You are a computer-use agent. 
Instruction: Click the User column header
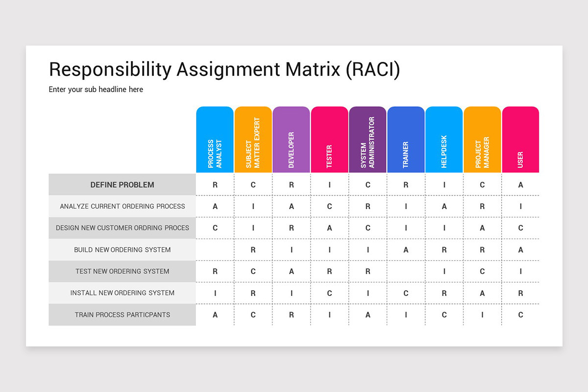520,140
